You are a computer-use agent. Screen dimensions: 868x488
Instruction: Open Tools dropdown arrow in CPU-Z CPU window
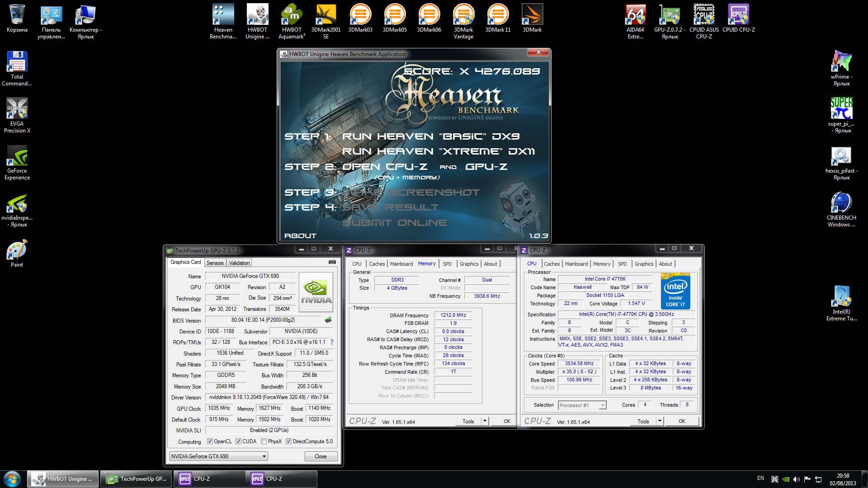(x=660, y=421)
